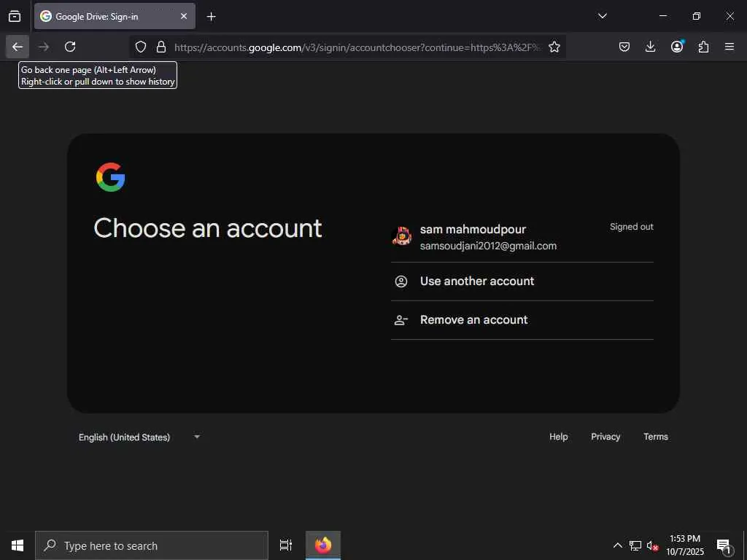Click the muted volume tray icon

coord(652,545)
